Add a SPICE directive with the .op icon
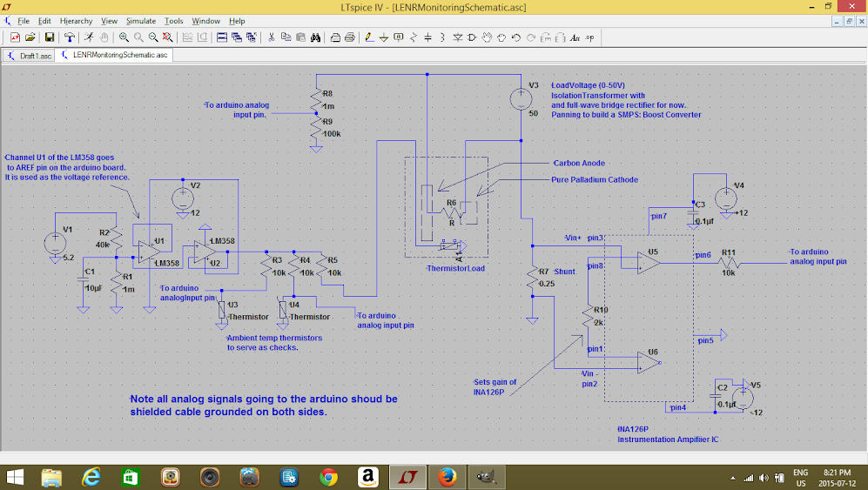This screenshot has width=868, height=490. pyautogui.click(x=589, y=37)
